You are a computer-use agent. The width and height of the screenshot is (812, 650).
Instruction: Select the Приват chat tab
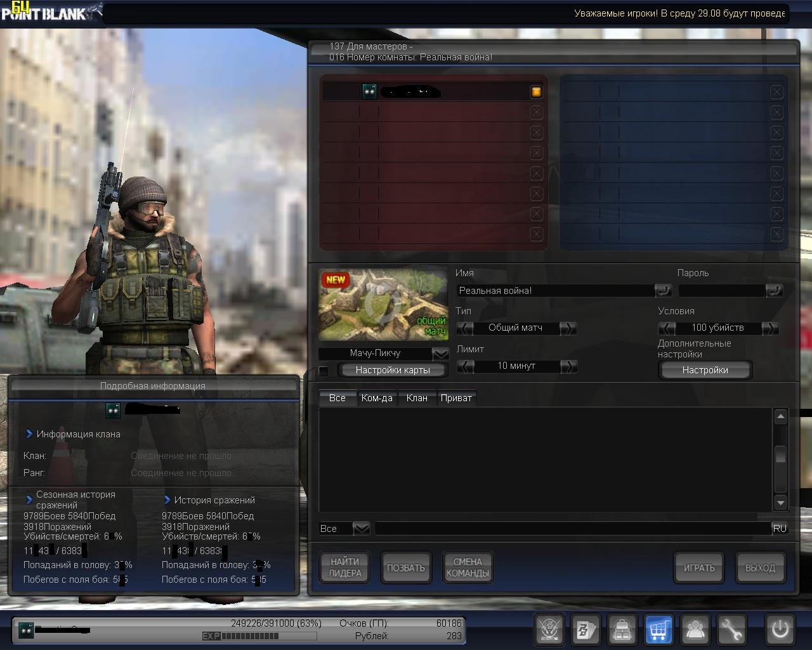click(456, 398)
